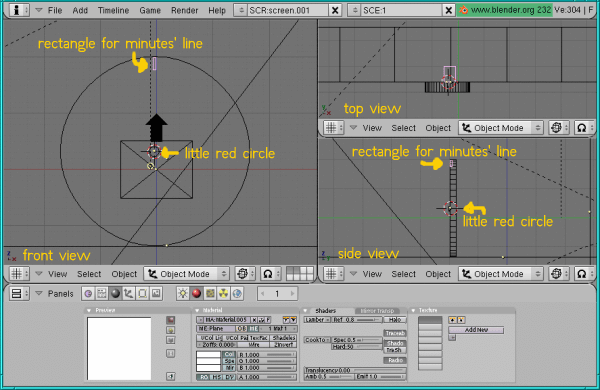Switch to the Mirror Transp tab
The height and width of the screenshot is (390, 600).
[x=377, y=311]
